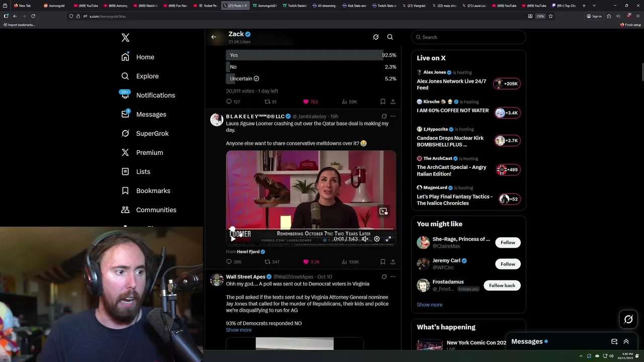Open Grok icon in Zack's profile header

[376, 37]
